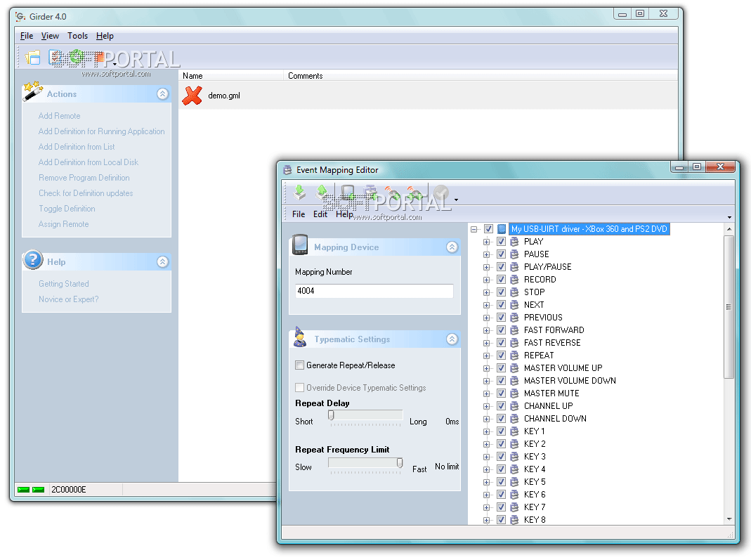Click the grey checkmark toolbar icon
Viewport: 751px width, 560px height.
coord(442,193)
